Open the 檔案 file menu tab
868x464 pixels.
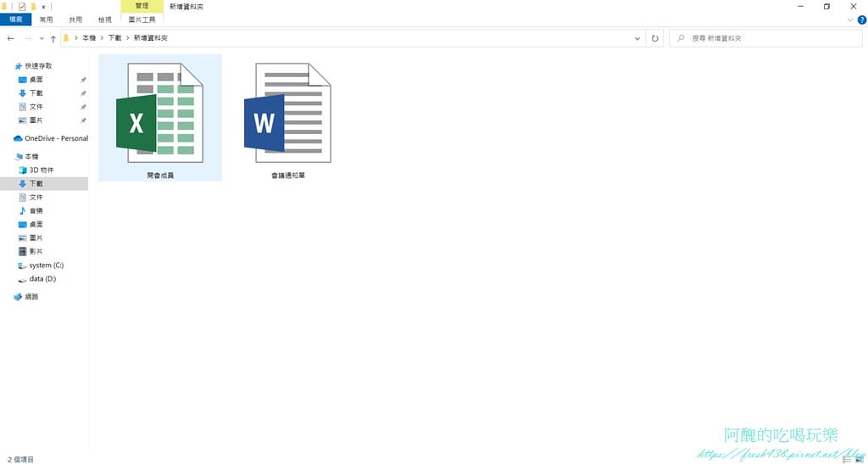(x=16, y=20)
